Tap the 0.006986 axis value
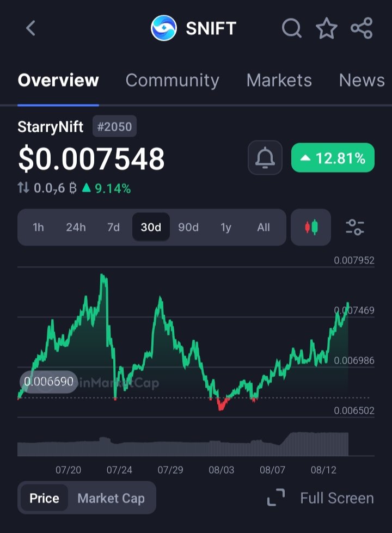 tap(354, 360)
